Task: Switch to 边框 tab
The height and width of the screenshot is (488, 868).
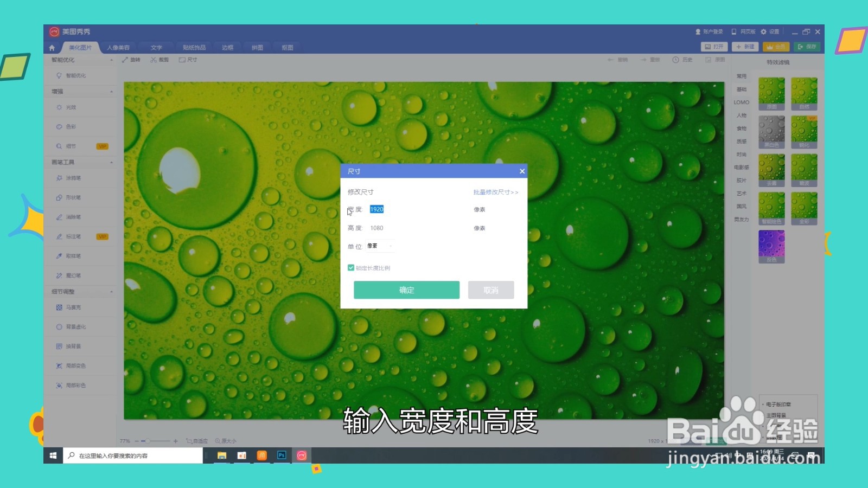Action: coord(228,48)
